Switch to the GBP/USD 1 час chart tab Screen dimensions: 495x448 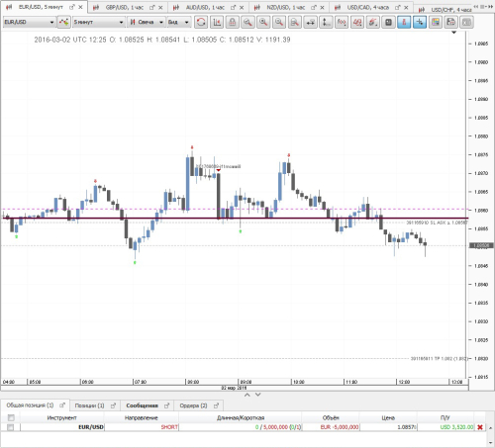[x=125, y=7]
